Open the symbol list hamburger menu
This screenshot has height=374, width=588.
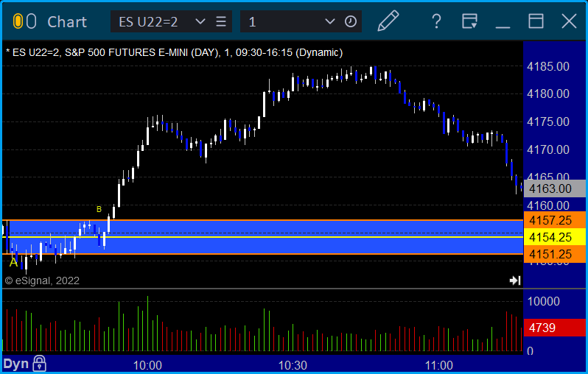coord(221,21)
